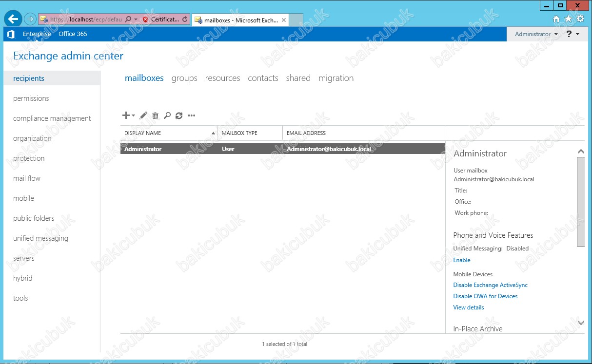Open hybrid in the left navigation
The height and width of the screenshot is (364, 592).
23,278
